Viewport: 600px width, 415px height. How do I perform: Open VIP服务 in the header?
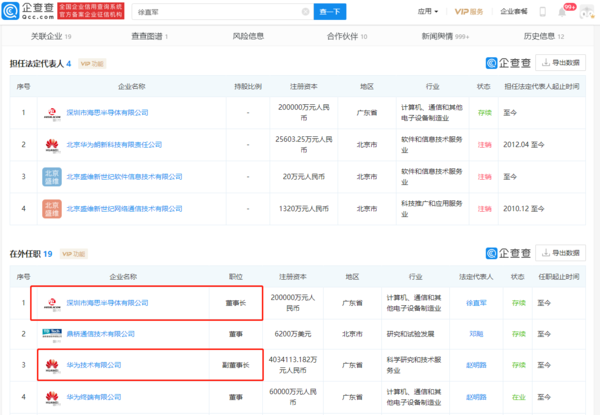tap(469, 11)
